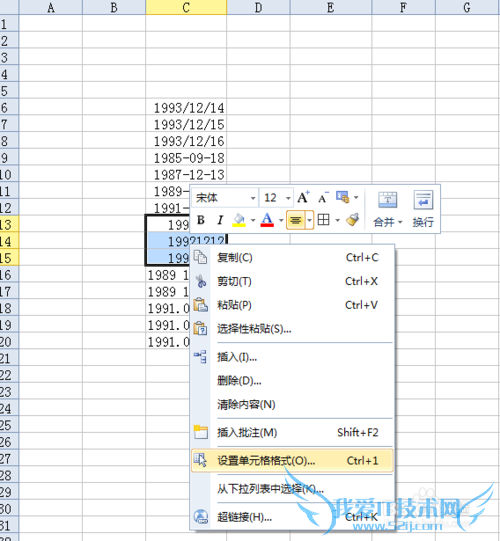Viewport: 500px width, 541px height.
Task: Click the hyperlink globe icon
Action: click(200, 517)
